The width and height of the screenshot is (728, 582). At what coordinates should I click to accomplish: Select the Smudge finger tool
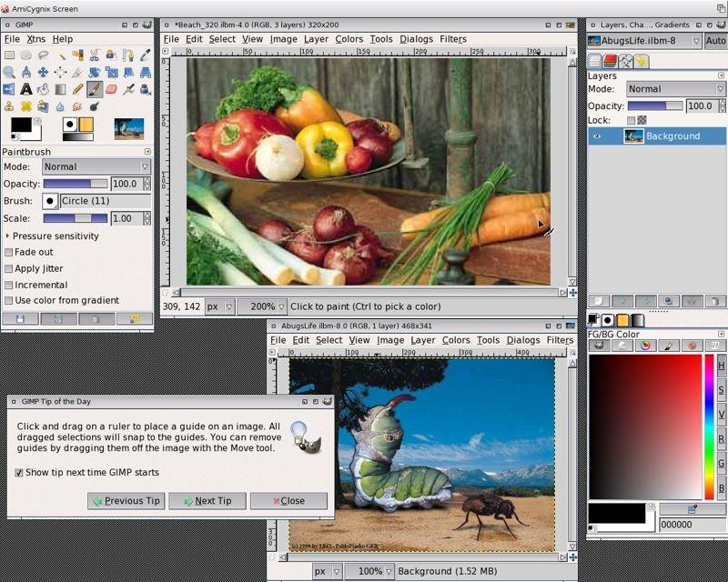coord(77,106)
